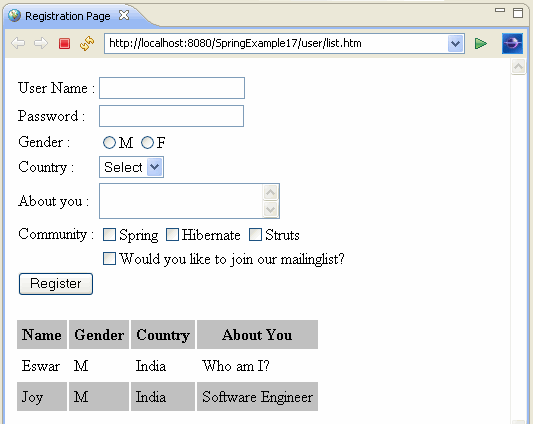This screenshot has height=424, width=533.
Task: Click the Gender column header
Action: (99, 335)
